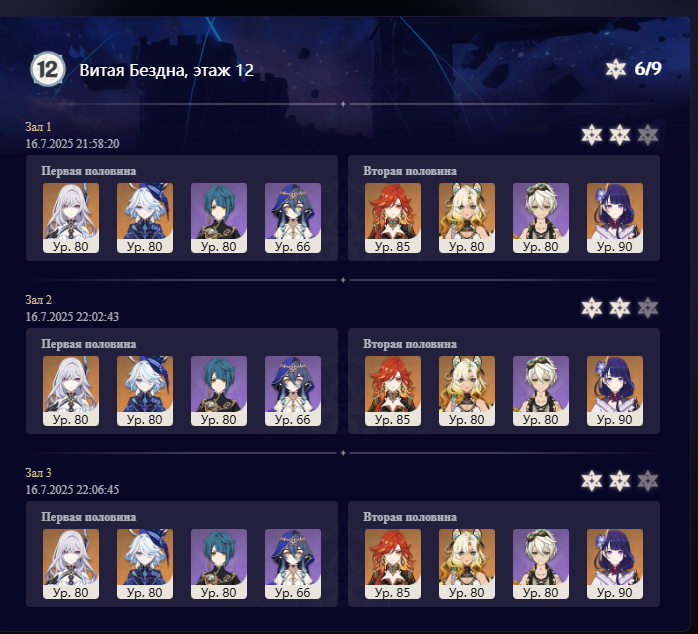The height and width of the screenshot is (634, 698).
Task: Click the Витая Бездна, этаж 12 title
Action: tap(166, 70)
